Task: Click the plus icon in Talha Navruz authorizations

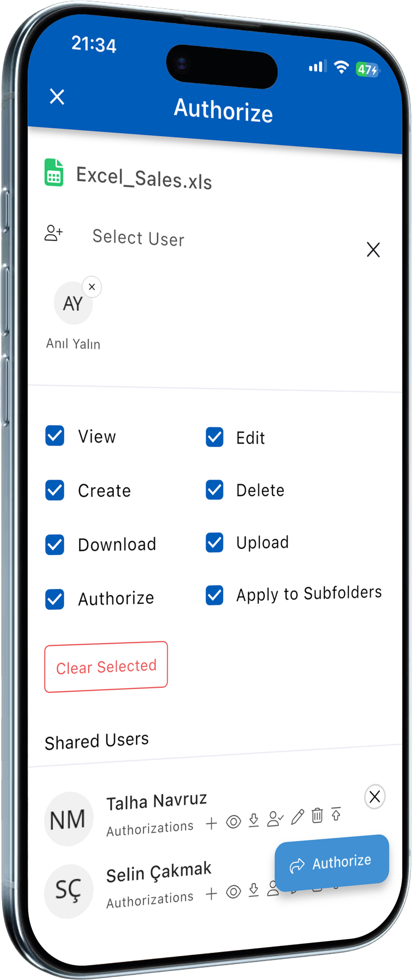Action: tap(211, 823)
